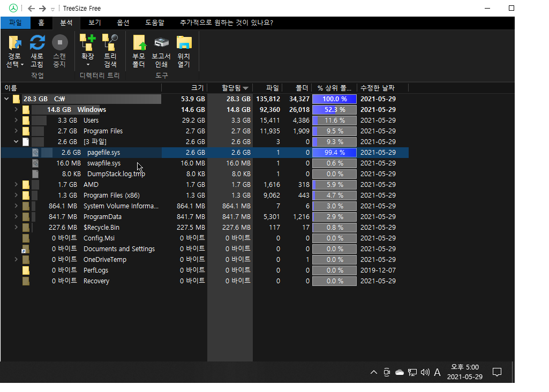Click the DumpStack.log.tmp file icon
The width and height of the screenshot is (549, 392).
click(x=35, y=174)
